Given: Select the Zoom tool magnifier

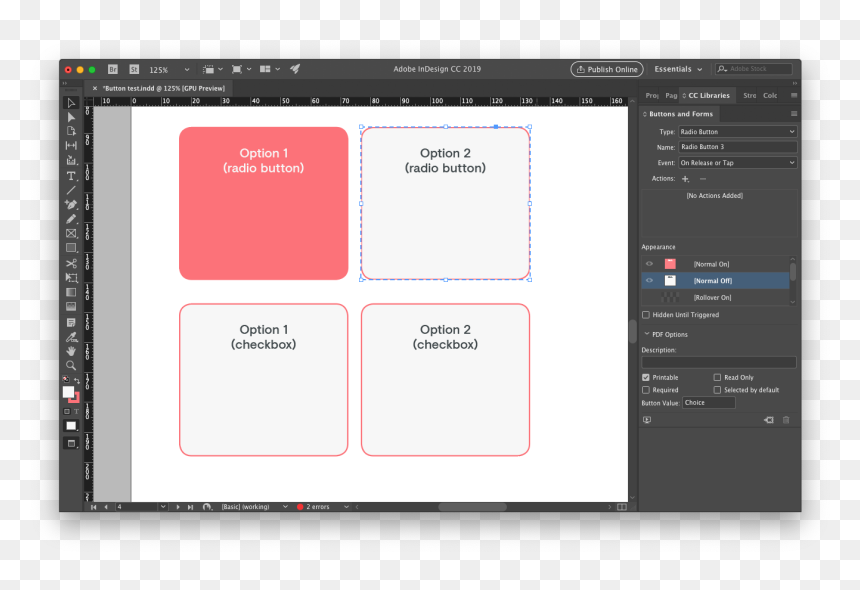Looking at the screenshot, I should tap(71, 365).
